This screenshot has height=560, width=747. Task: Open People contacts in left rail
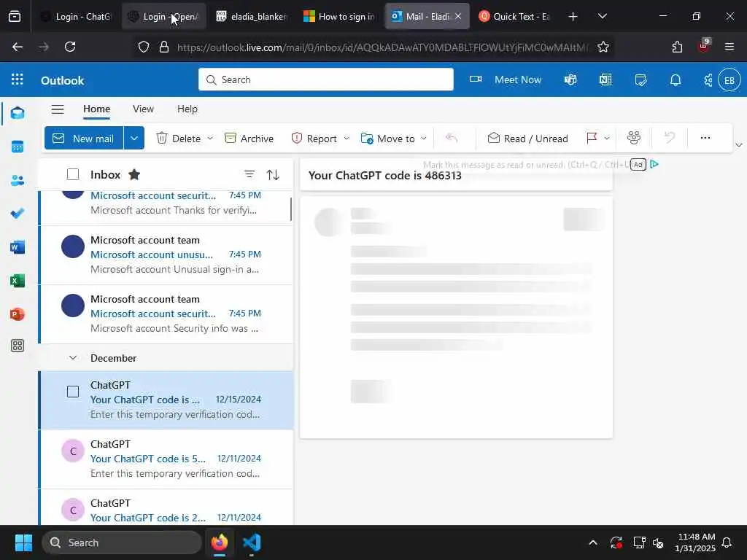tap(18, 181)
